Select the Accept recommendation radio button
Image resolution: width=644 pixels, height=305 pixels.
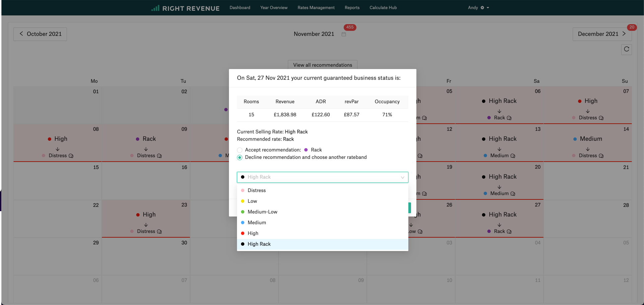(x=240, y=150)
